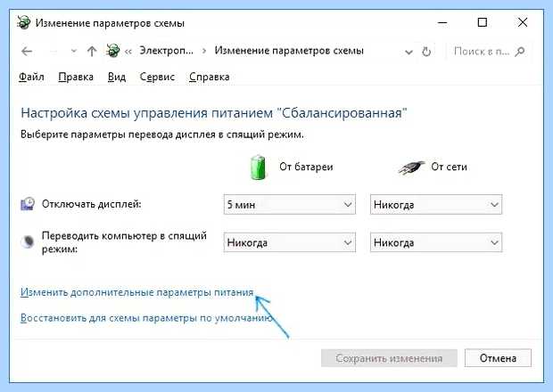Click the Forward navigation arrow
The height and width of the screenshot is (392, 553).
coord(54,52)
